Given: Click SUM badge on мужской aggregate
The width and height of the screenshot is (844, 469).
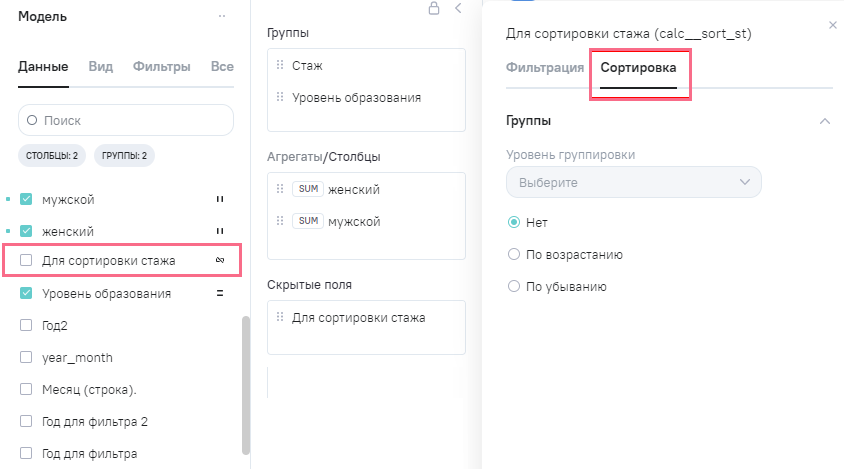Looking at the screenshot, I should click(307, 222).
